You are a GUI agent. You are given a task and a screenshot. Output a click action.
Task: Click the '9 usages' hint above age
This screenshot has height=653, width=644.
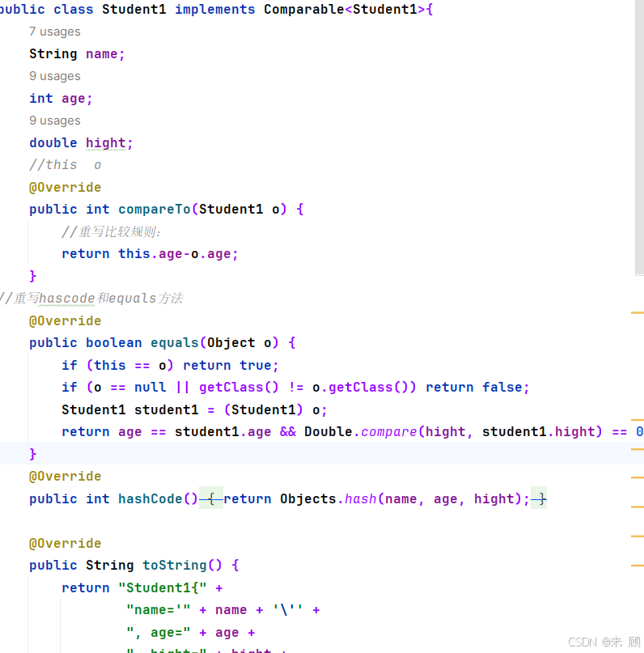click(x=54, y=76)
